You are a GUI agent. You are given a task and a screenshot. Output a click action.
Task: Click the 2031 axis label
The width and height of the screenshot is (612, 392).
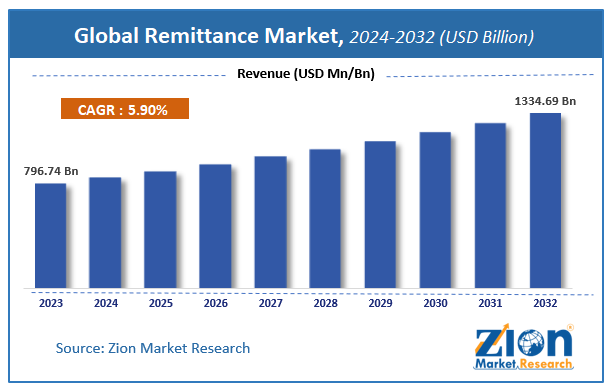click(x=490, y=303)
